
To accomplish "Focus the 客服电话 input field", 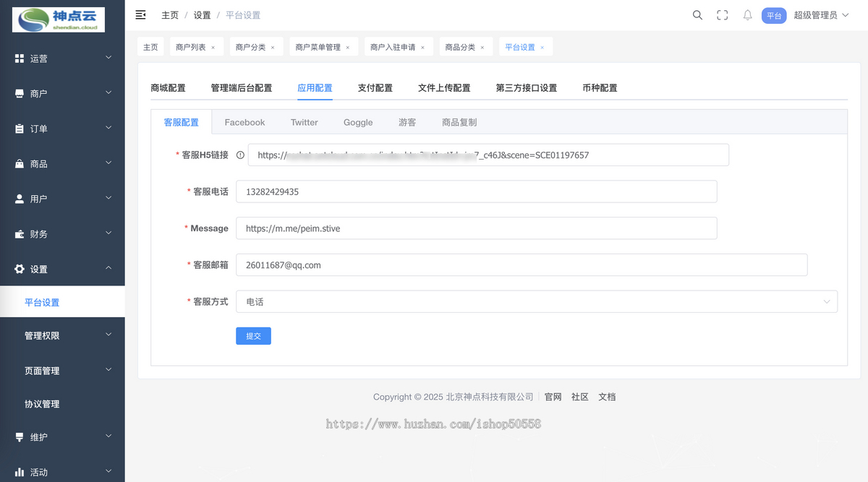I will pyautogui.click(x=477, y=191).
